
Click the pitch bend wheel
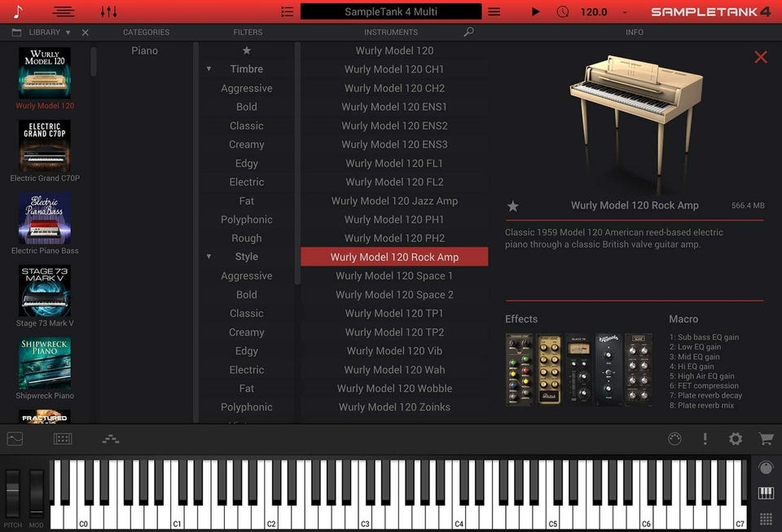coord(13,493)
